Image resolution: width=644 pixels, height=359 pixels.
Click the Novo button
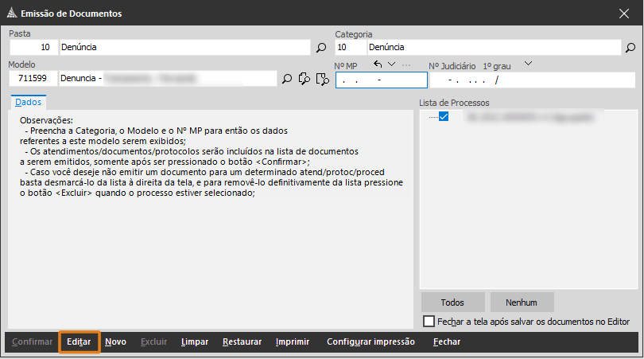[115, 341]
